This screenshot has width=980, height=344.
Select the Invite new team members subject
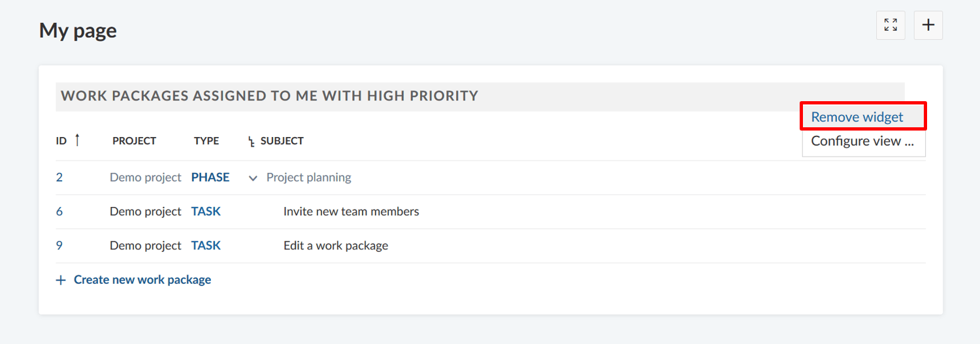(x=351, y=211)
